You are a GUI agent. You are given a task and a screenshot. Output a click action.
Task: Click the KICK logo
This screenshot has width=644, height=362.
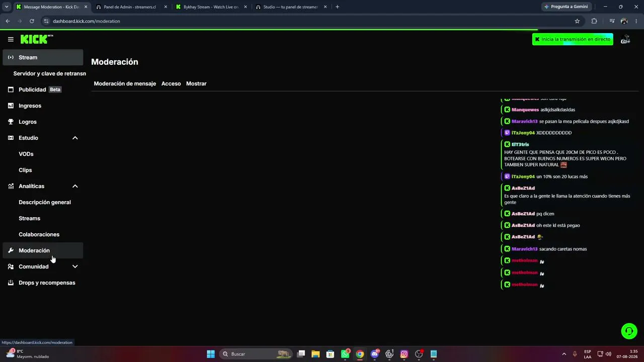click(37, 39)
